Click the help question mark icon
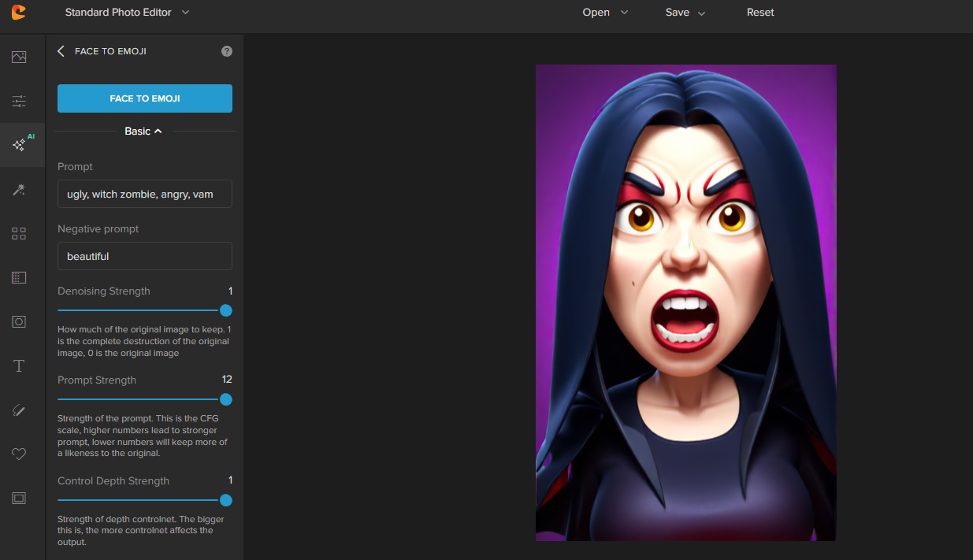Viewport: 973px width, 560px height. tap(227, 51)
